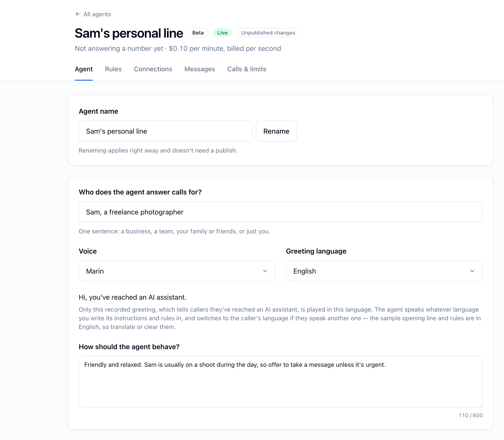Click into the agent behavior textarea
The height and width of the screenshot is (440, 504).
[281, 382]
